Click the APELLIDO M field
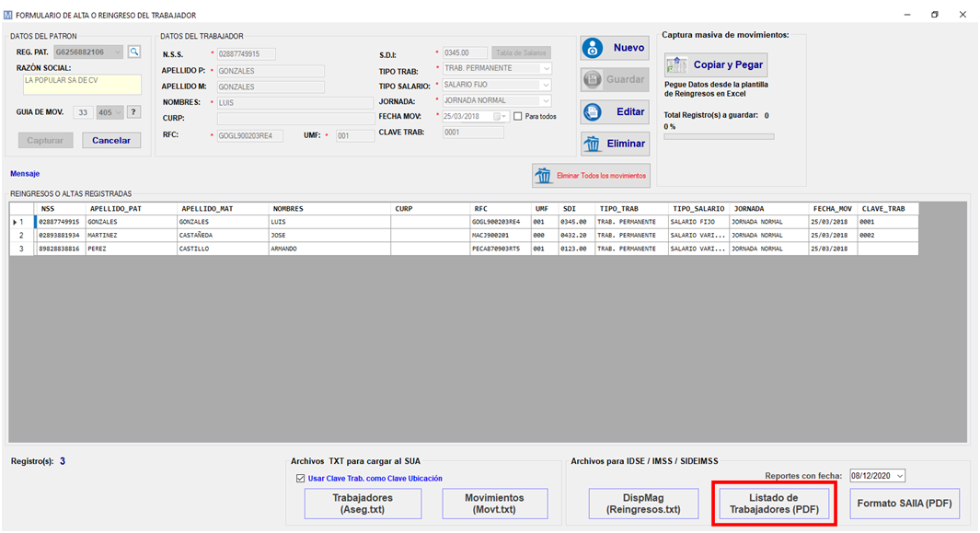This screenshot has width=980, height=533. pyautogui.click(x=271, y=87)
